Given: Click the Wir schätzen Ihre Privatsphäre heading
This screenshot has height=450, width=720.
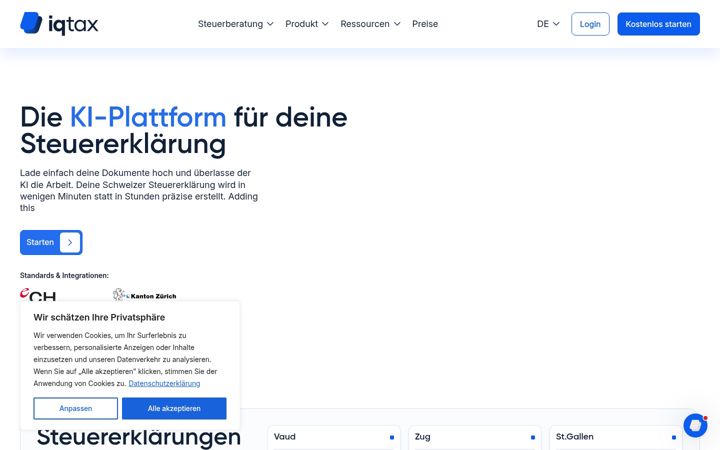Looking at the screenshot, I should 99,317.
